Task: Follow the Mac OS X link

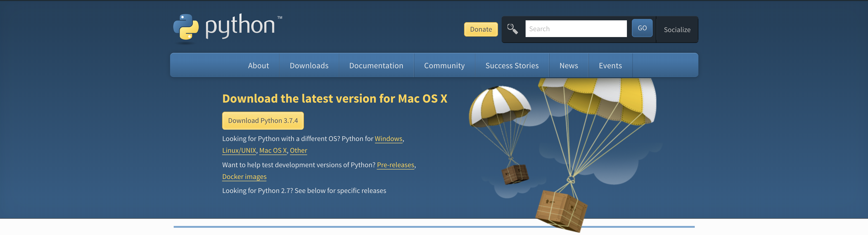Action: (273, 150)
